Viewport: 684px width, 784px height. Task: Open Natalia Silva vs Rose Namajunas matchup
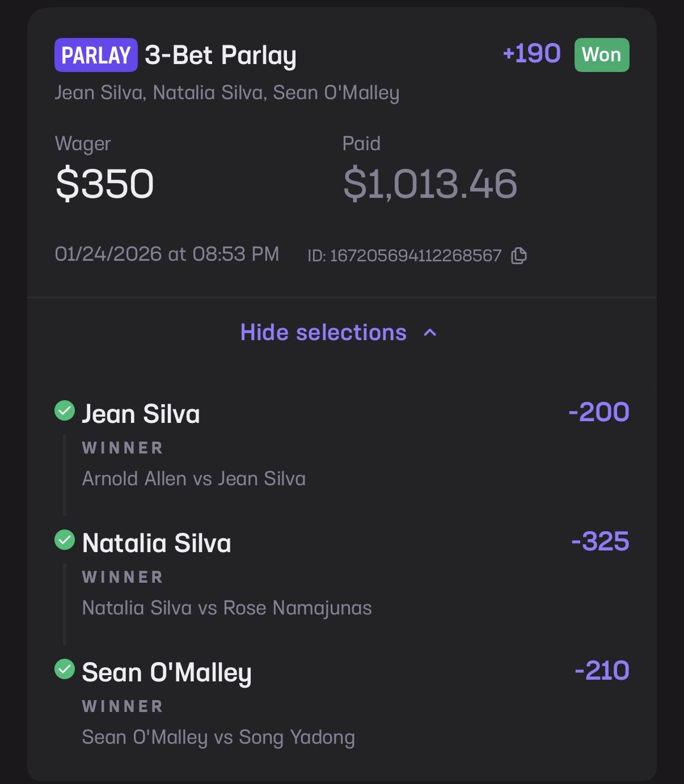point(227,608)
